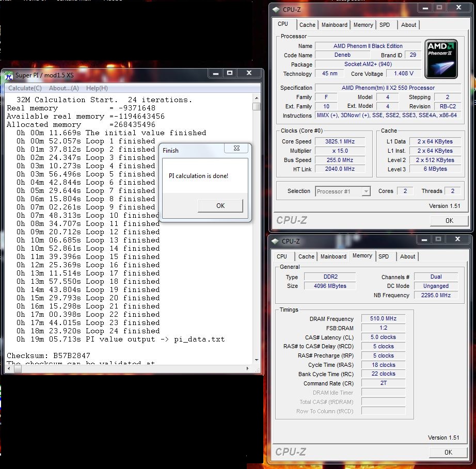Click the Loop 24 finished line
Screen dimensions: 476x469
point(88,331)
